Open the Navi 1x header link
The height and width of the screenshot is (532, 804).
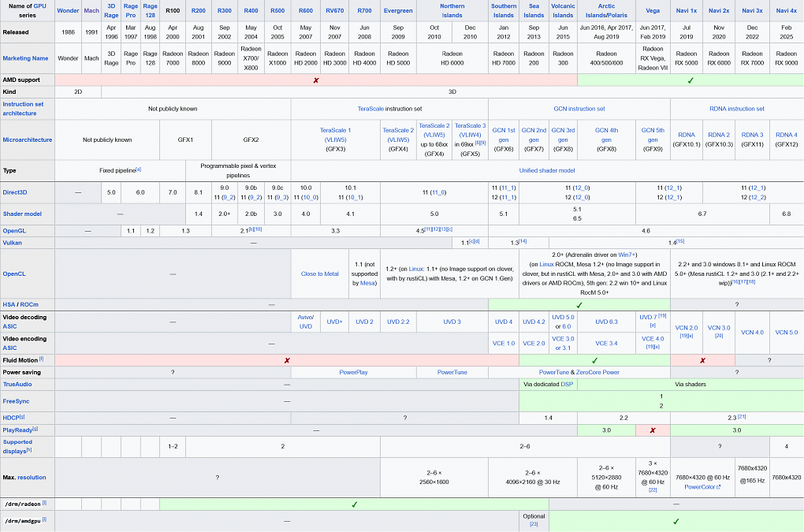point(686,11)
